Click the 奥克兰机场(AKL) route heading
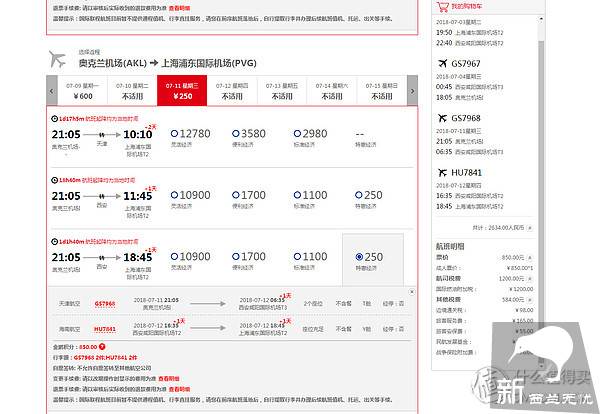Image resolution: width=600 pixels, height=414 pixels. (112, 63)
